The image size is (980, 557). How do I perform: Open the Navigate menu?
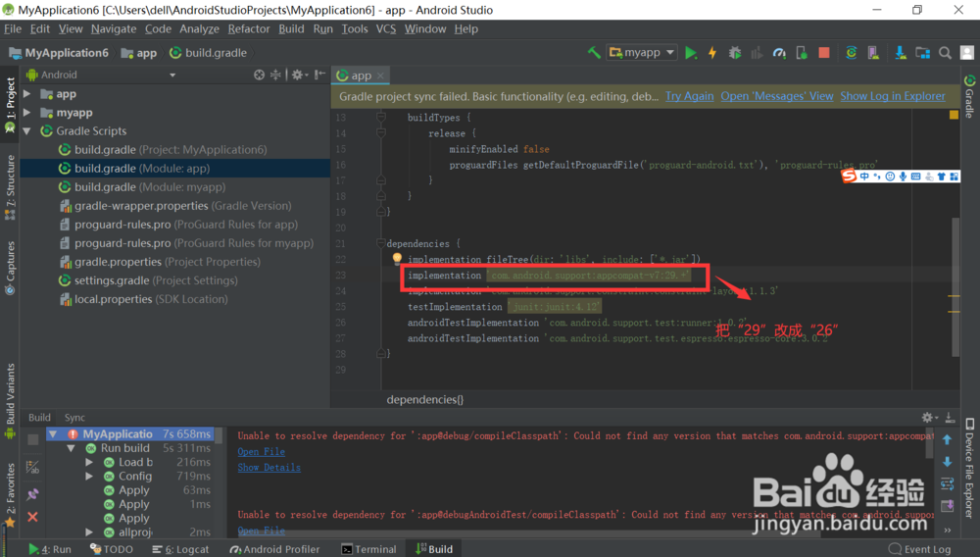click(x=113, y=28)
